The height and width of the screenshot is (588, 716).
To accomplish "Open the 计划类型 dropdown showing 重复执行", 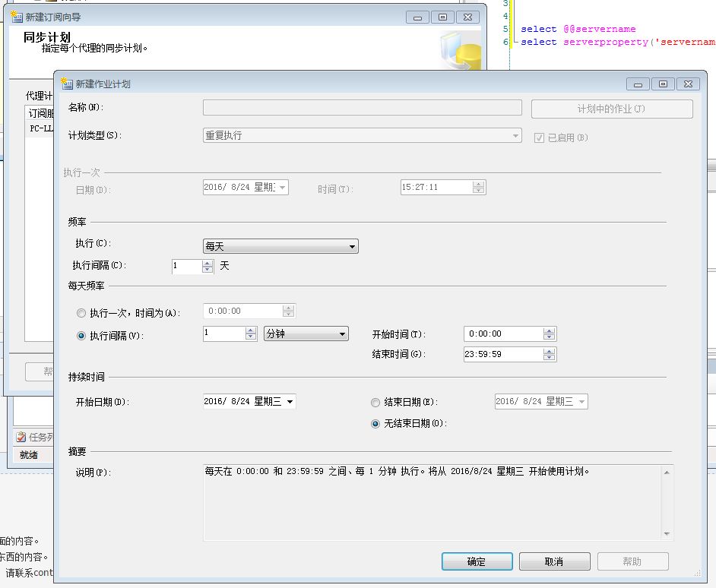I will point(362,135).
